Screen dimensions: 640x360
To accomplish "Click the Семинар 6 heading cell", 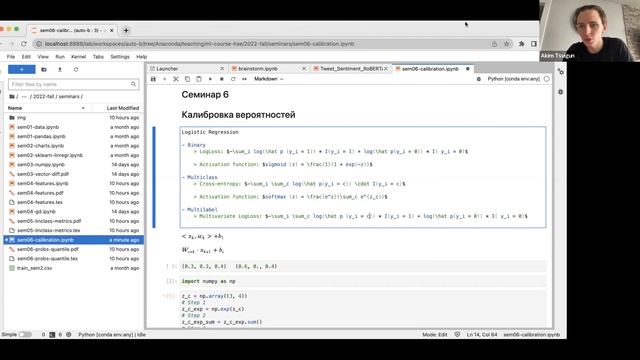I will click(205, 95).
